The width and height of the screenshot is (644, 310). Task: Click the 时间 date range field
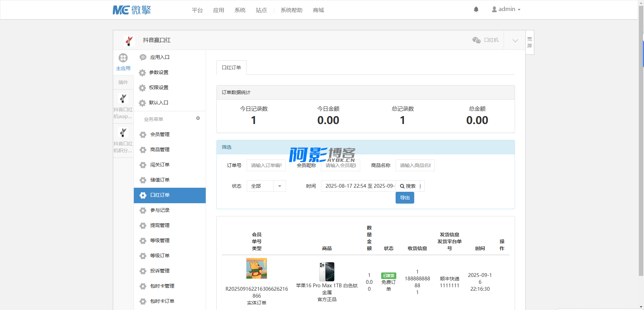(x=358, y=186)
